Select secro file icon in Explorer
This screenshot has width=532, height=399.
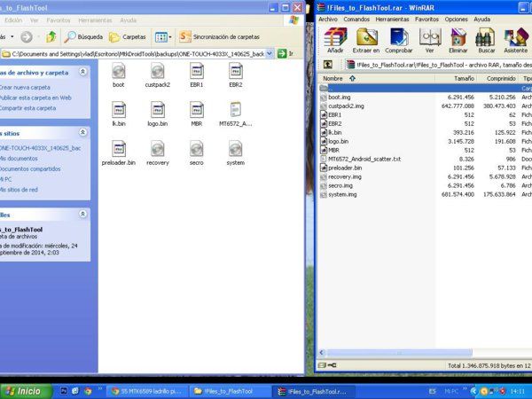pos(197,153)
